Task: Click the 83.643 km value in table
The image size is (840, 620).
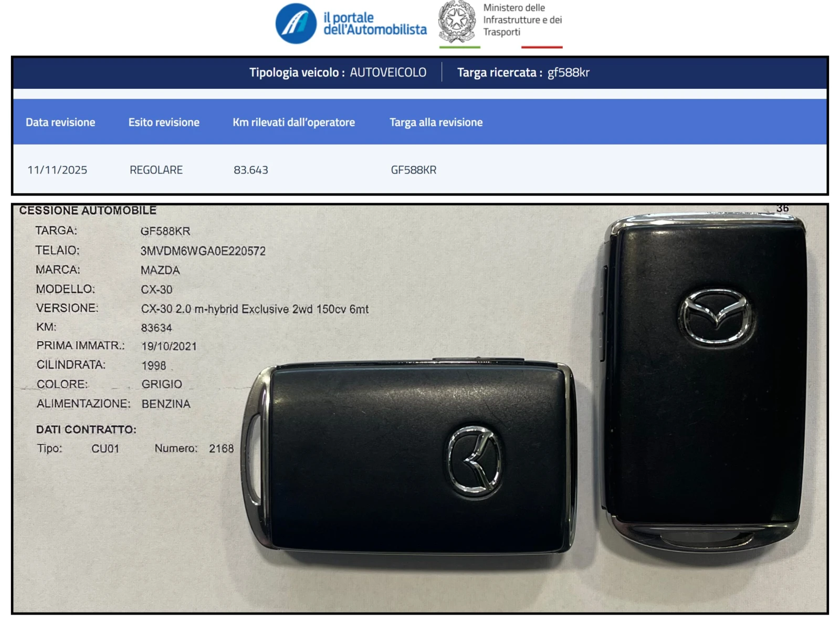Action: [x=250, y=170]
